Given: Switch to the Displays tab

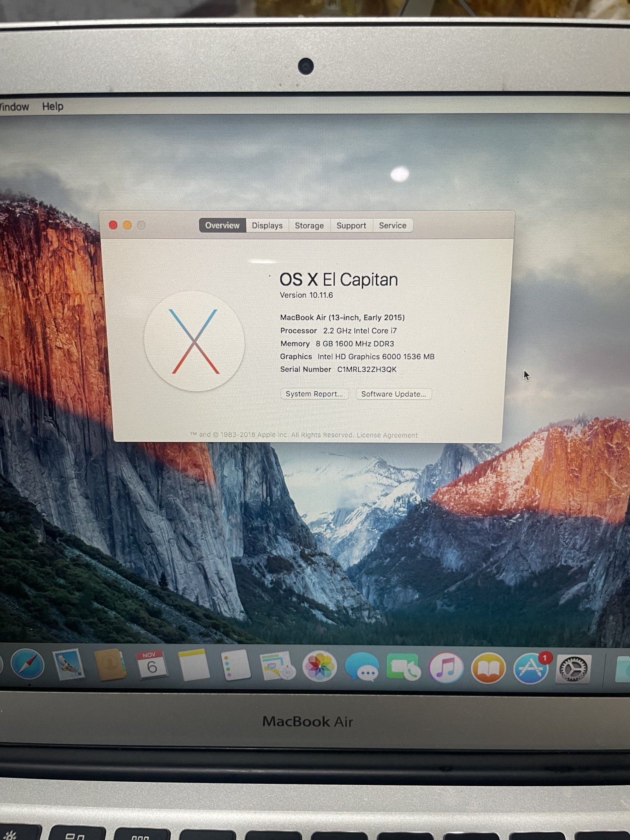Looking at the screenshot, I should click(x=267, y=226).
